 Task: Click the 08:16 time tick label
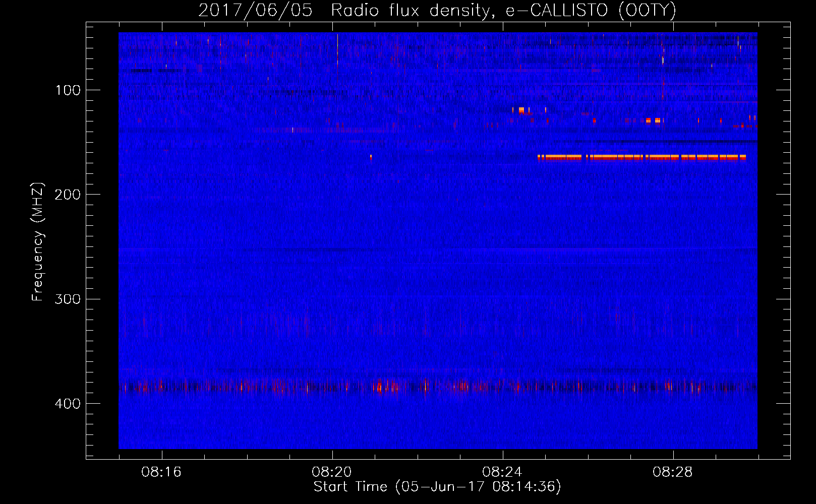[161, 472]
